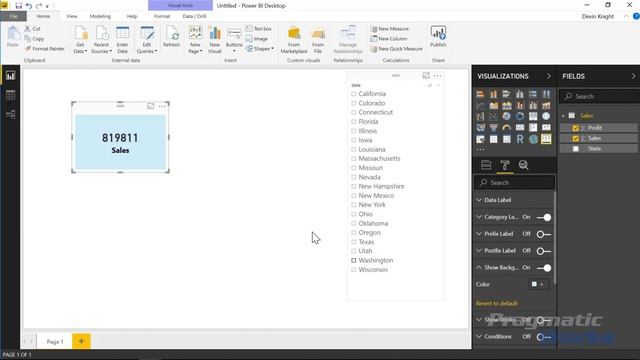Select the Page 1 tab
640x360 pixels.
55,341
